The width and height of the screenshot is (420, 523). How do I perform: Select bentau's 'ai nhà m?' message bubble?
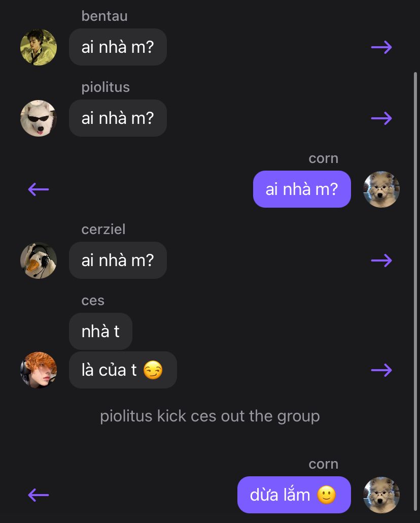click(118, 47)
